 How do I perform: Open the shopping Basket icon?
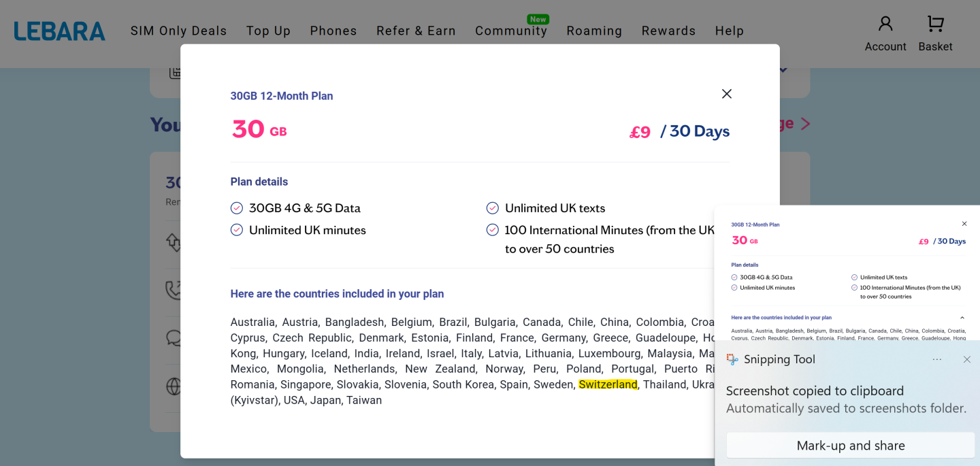(x=935, y=24)
